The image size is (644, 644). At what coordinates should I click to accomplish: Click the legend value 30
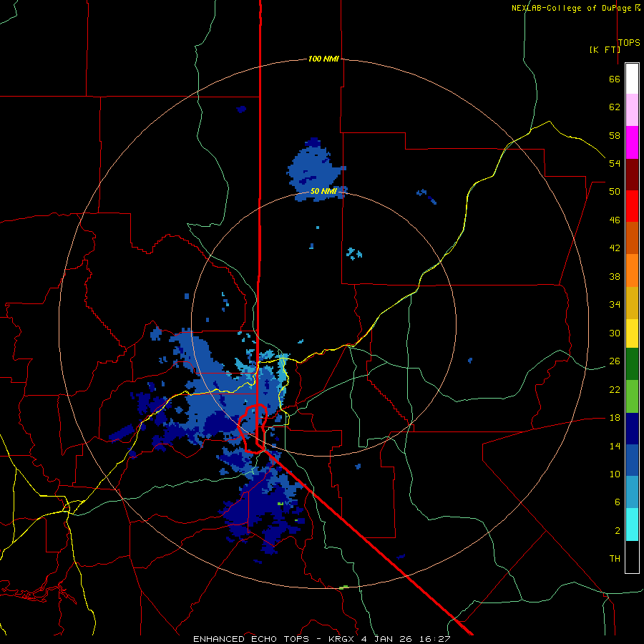point(615,333)
